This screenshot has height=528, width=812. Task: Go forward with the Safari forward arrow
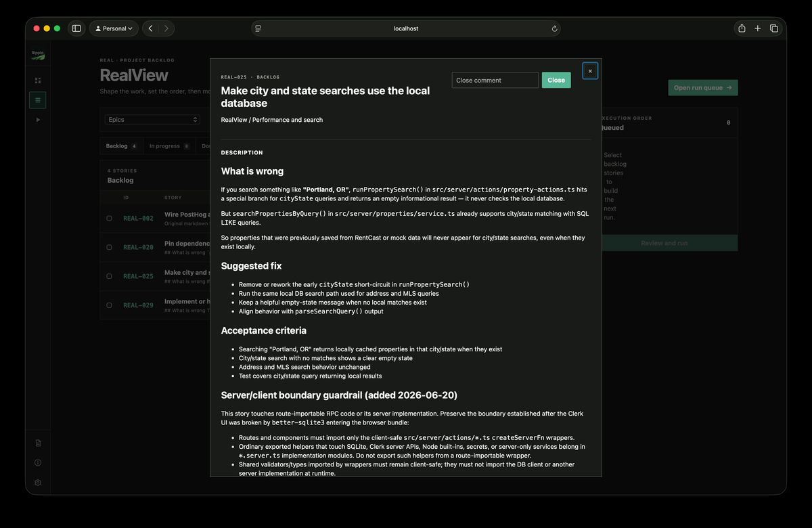166,28
